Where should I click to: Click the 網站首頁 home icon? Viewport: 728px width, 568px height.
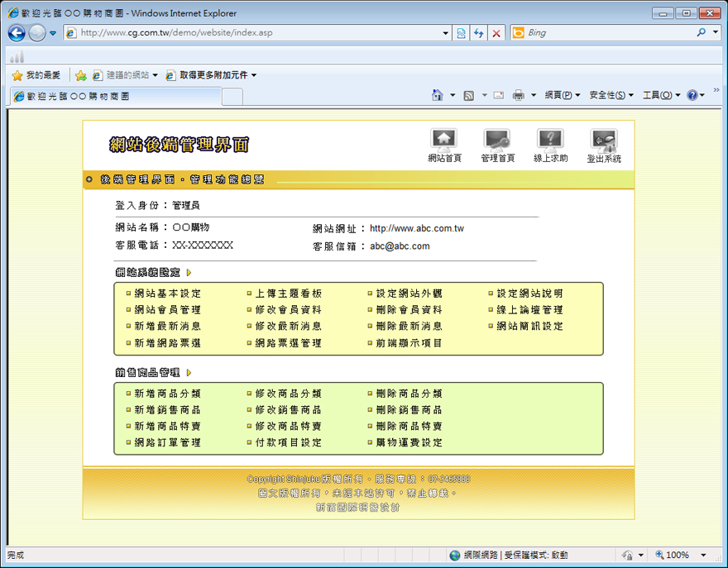click(444, 140)
